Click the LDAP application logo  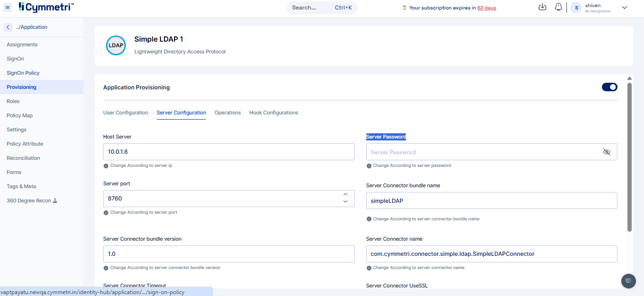pos(116,45)
